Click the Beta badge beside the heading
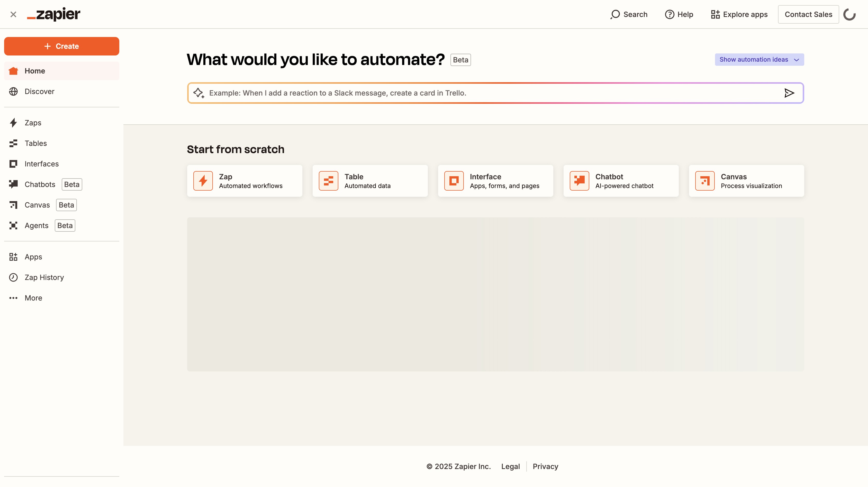Image resolution: width=868 pixels, height=487 pixels. pyautogui.click(x=460, y=60)
